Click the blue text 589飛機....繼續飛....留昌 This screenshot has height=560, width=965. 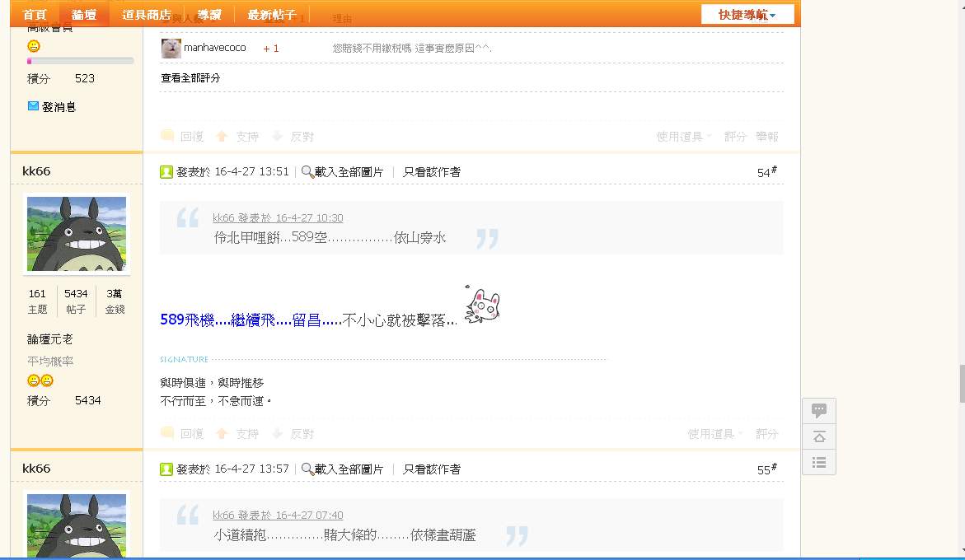(251, 320)
